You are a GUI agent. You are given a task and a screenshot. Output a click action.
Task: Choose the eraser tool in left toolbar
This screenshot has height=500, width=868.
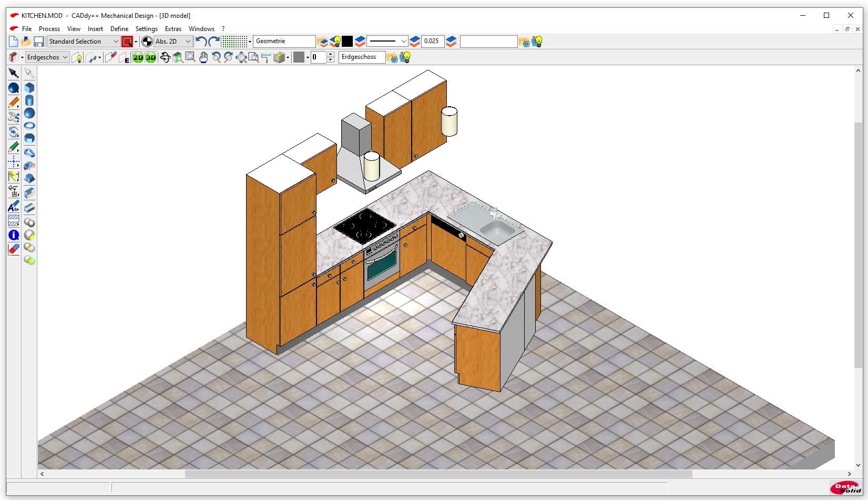[x=14, y=249]
